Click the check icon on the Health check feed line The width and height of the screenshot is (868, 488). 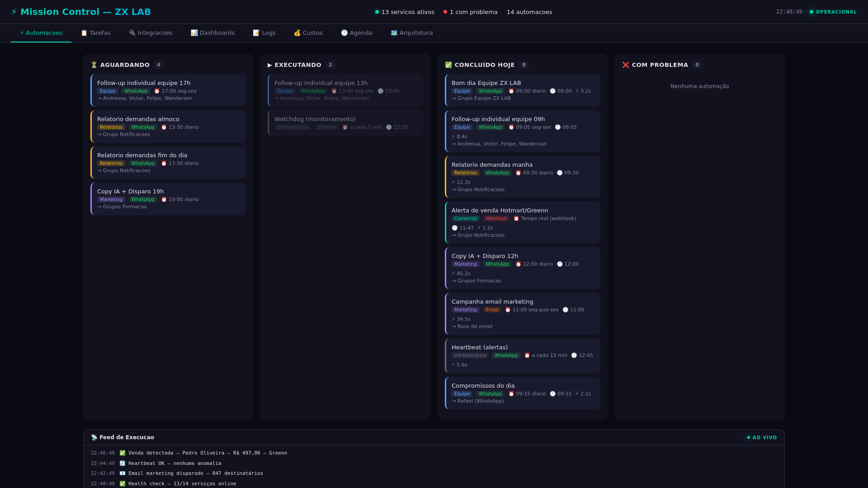point(123,484)
